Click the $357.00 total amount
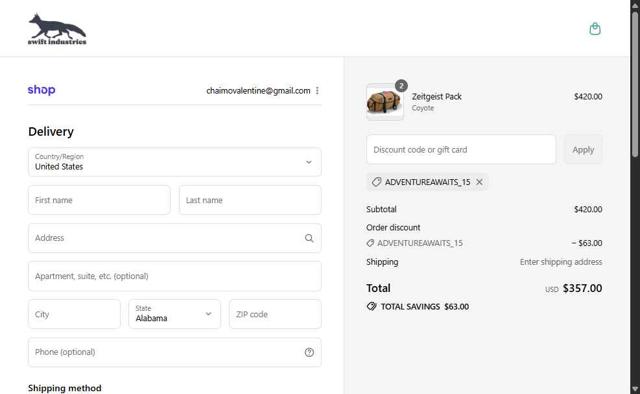 point(582,288)
